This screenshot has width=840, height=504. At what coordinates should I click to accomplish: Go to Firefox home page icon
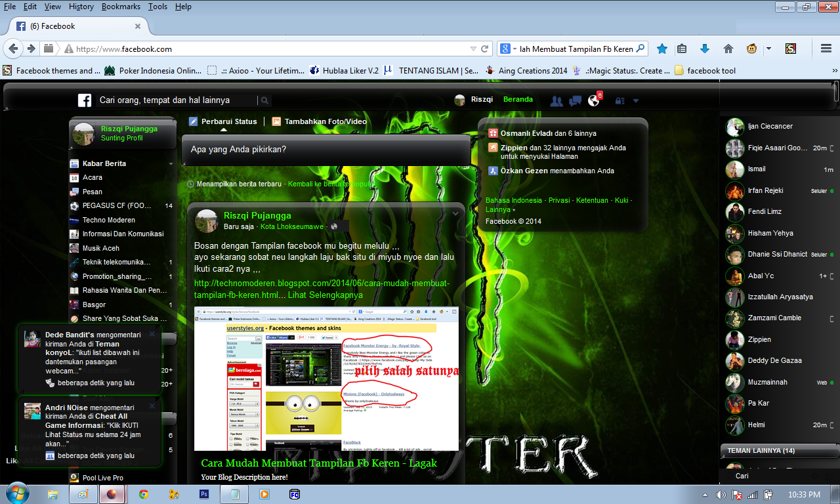[x=728, y=49]
